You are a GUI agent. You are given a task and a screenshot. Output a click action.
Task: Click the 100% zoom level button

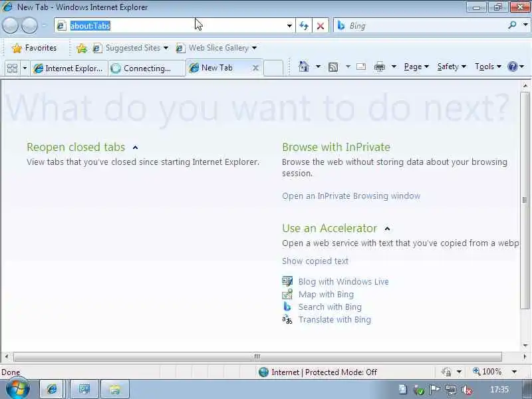coord(487,372)
